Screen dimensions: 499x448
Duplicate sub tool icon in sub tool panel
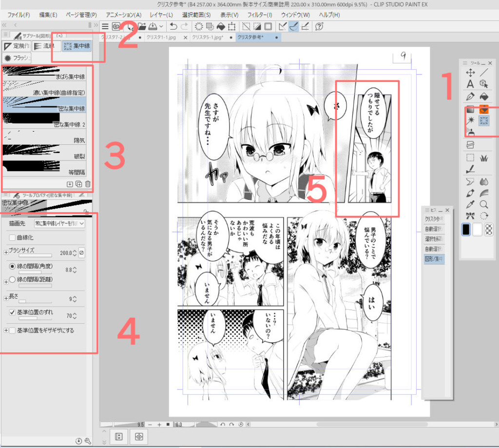(79, 184)
